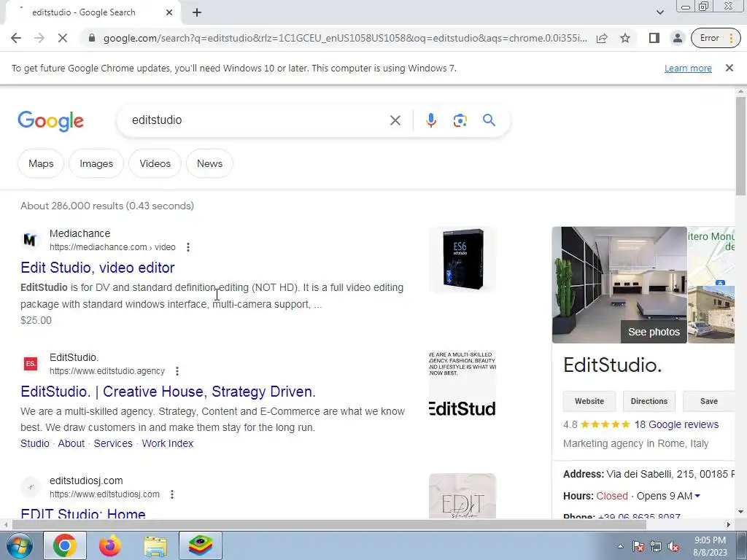Click the red ES. favicon
747x560 pixels.
click(30, 364)
